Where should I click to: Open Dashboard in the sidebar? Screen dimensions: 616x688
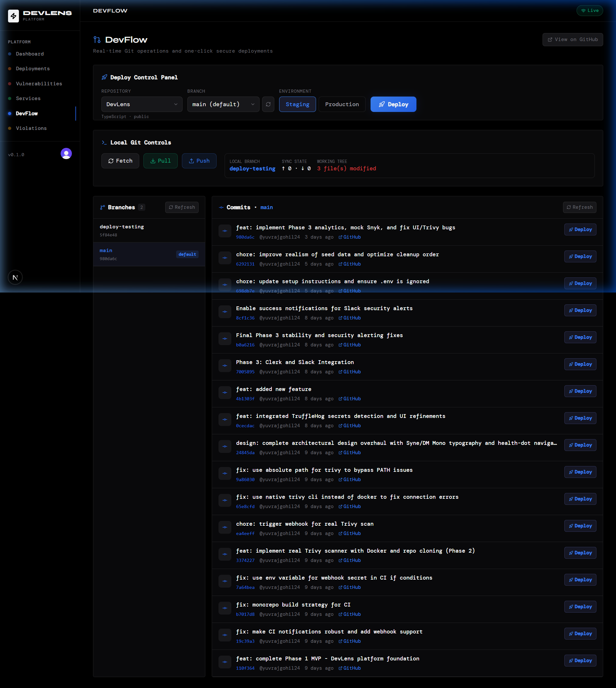[x=30, y=54]
